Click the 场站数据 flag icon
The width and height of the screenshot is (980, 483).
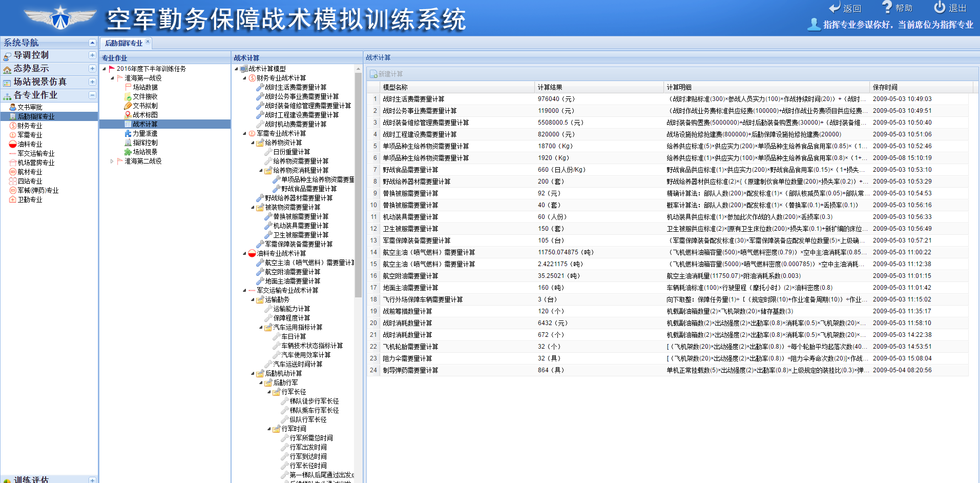128,87
